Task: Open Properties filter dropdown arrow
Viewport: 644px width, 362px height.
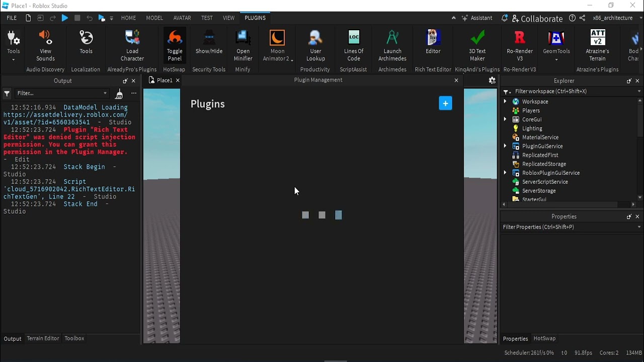Action: click(x=639, y=227)
